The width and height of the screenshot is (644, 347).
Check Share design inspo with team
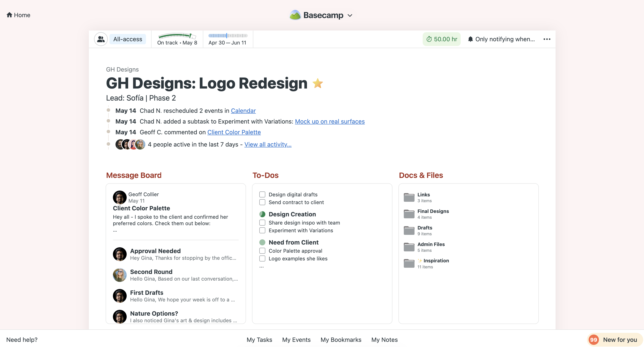[262, 223]
